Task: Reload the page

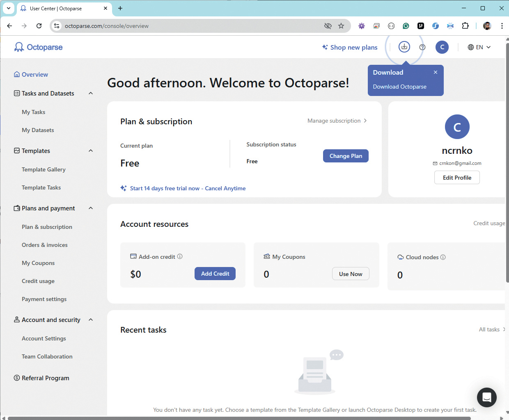Action: [x=39, y=26]
